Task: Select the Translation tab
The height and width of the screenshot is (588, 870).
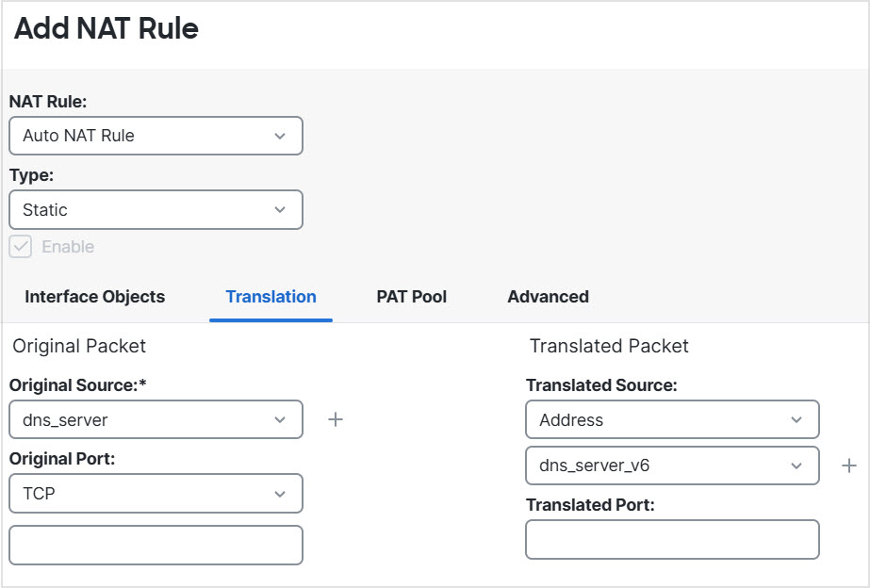Action: click(x=271, y=297)
